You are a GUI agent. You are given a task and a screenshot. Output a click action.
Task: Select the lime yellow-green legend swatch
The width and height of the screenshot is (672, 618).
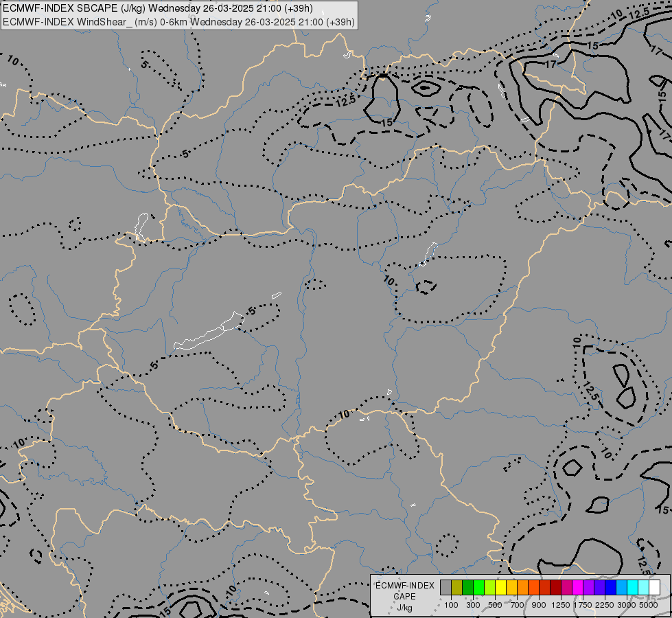[490, 588]
